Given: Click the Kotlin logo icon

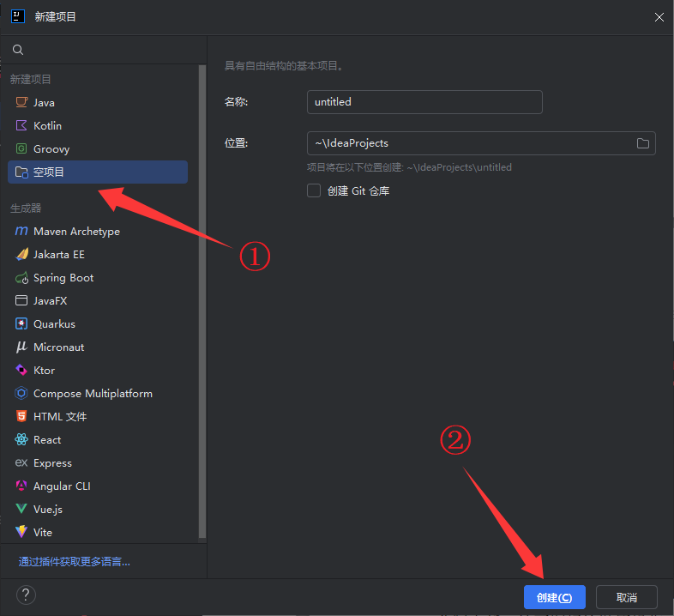Looking at the screenshot, I should [x=21, y=125].
